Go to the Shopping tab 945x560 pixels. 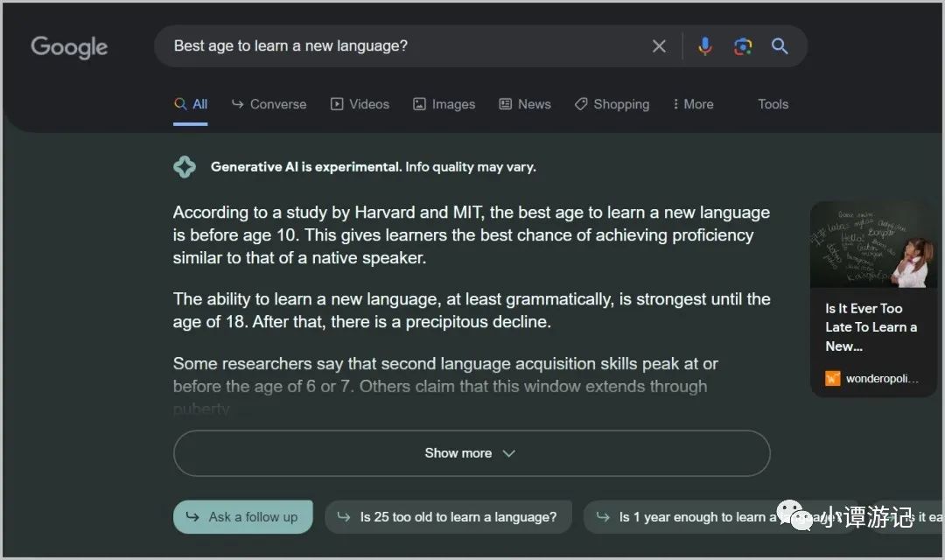click(x=612, y=104)
